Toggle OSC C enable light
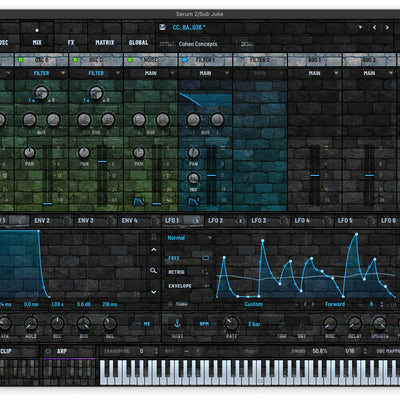 point(75,60)
